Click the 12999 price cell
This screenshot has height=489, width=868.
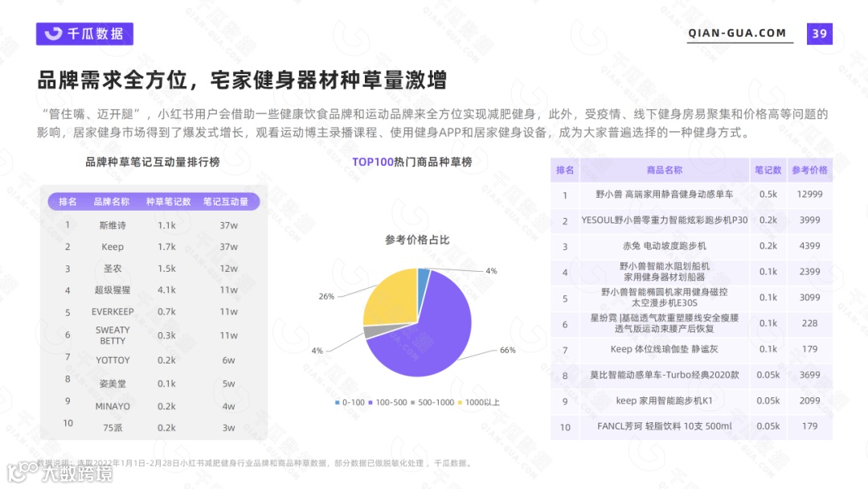809,195
